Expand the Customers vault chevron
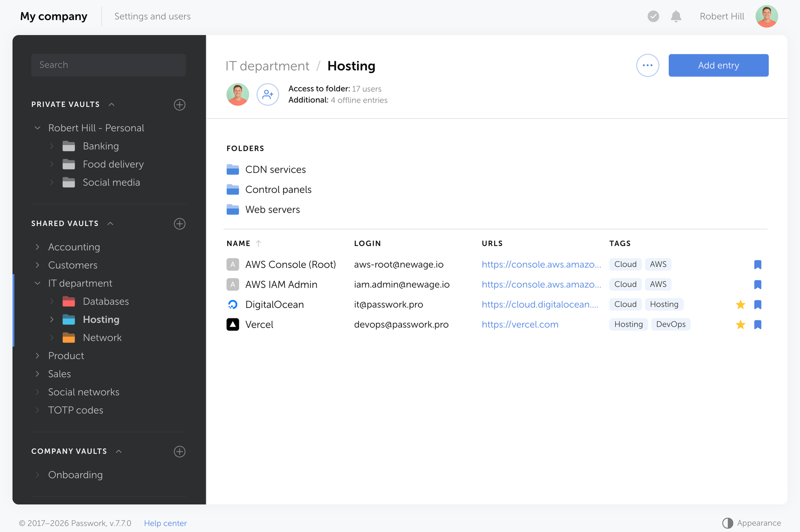This screenshot has height=532, width=800. point(38,265)
